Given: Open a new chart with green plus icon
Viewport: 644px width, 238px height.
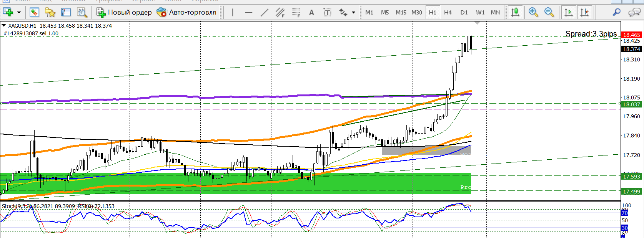Looking at the screenshot, I should (x=8, y=12).
